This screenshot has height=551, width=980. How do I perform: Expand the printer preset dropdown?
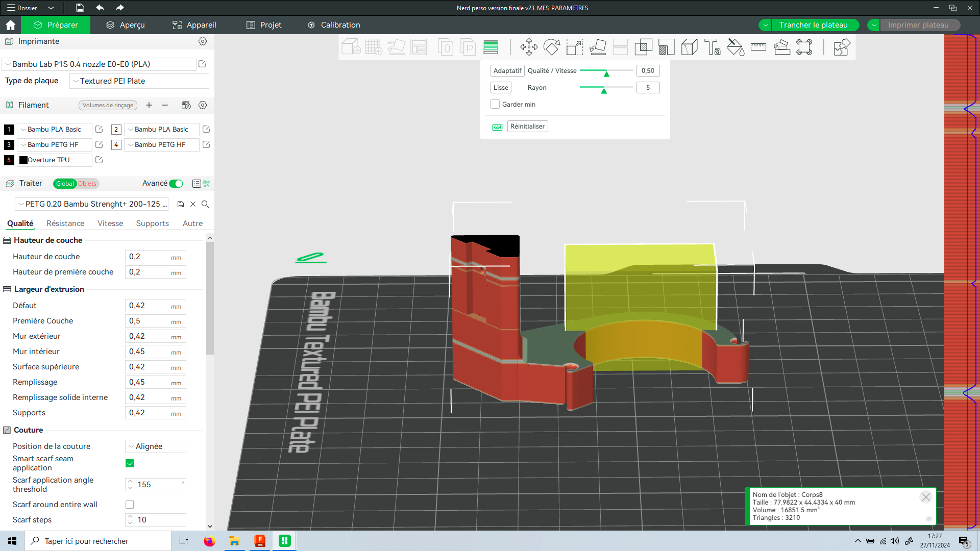[100, 64]
